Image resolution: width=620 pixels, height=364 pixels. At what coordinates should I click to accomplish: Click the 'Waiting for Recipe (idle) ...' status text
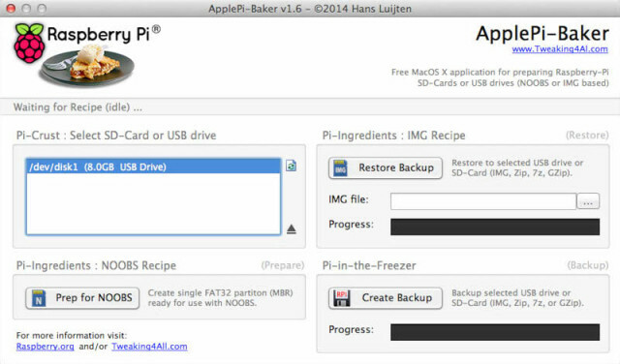point(77,107)
